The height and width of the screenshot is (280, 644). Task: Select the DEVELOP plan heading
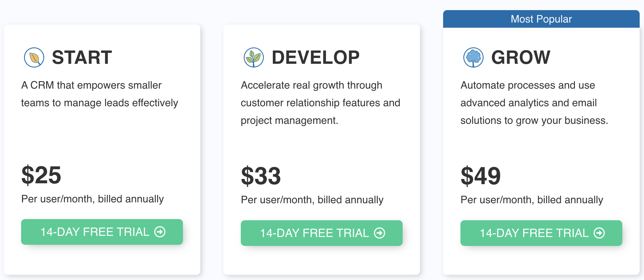click(x=316, y=57)
